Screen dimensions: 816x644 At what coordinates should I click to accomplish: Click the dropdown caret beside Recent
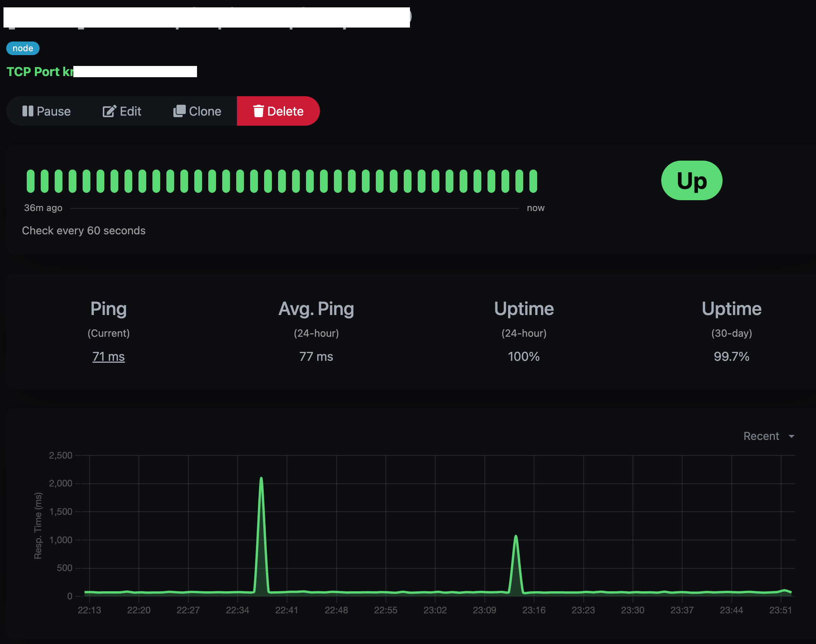(792, 436)
